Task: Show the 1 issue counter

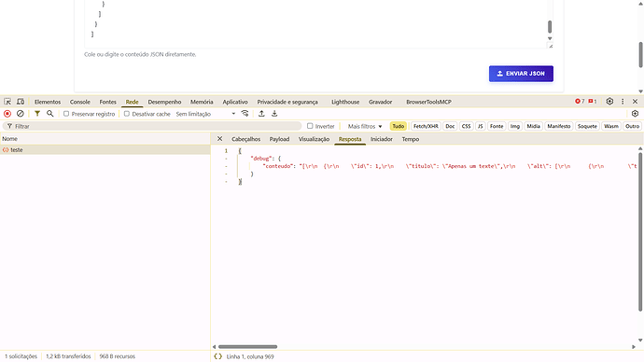Action: 593,102
